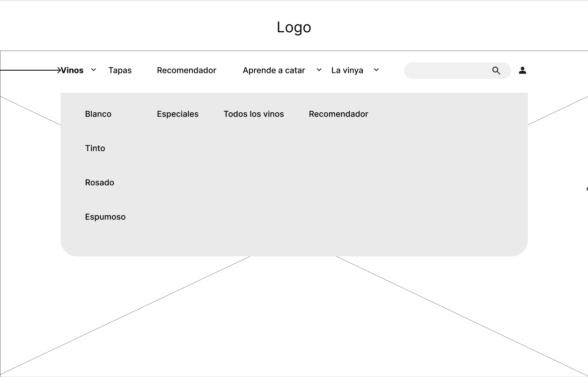Expand the La vinya dropdown chevron
Screen dimensions: 588x377
(376, 70)
